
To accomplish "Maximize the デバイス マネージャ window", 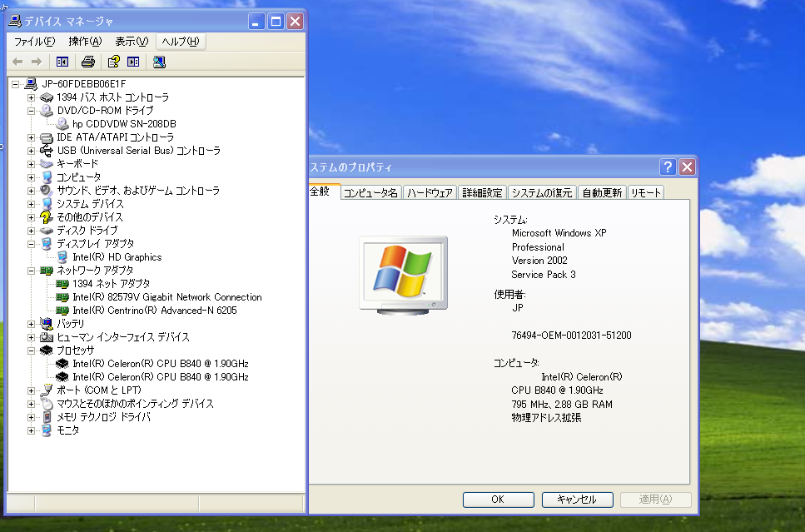I will click(x=276, y=21).
